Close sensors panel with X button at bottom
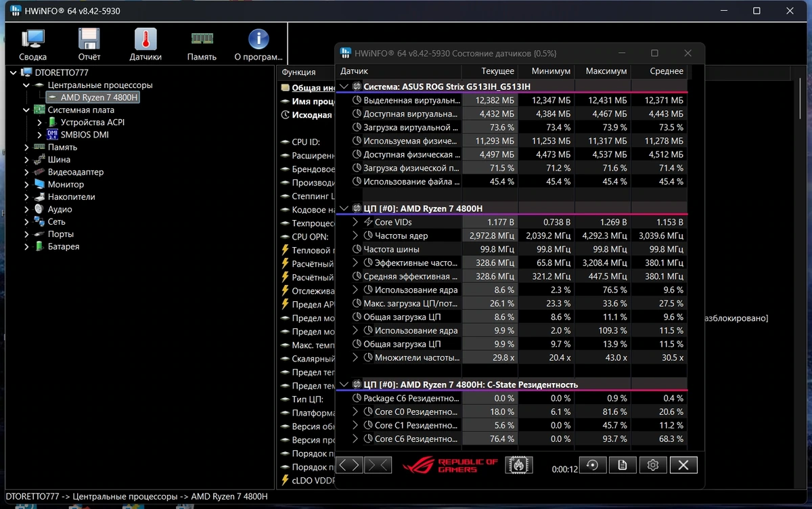 point(683,465)
